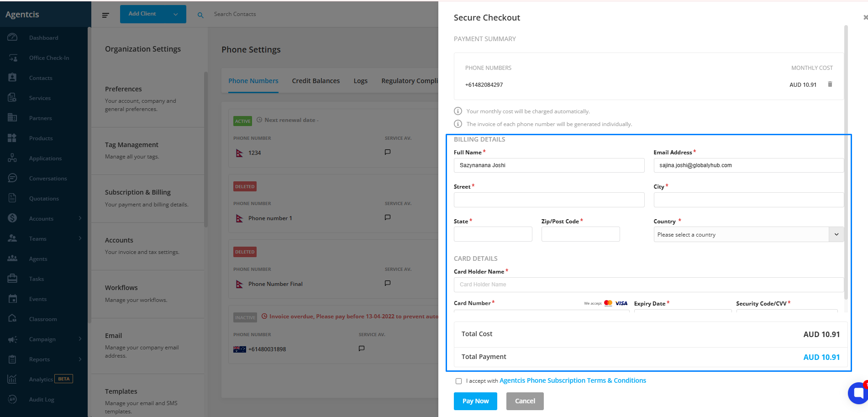This screenshot has width=868, height=417.
Task: Click the Street input field
Action: [x=549, y=200]
